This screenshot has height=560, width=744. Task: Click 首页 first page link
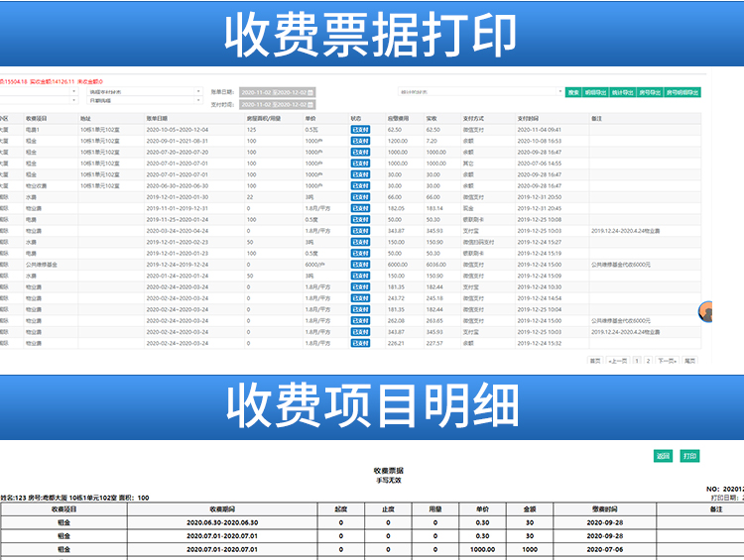595,361
